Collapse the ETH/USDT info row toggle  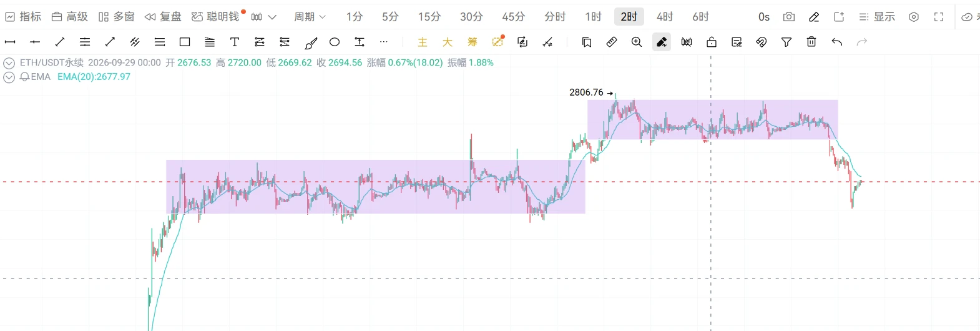coord(9,63)
